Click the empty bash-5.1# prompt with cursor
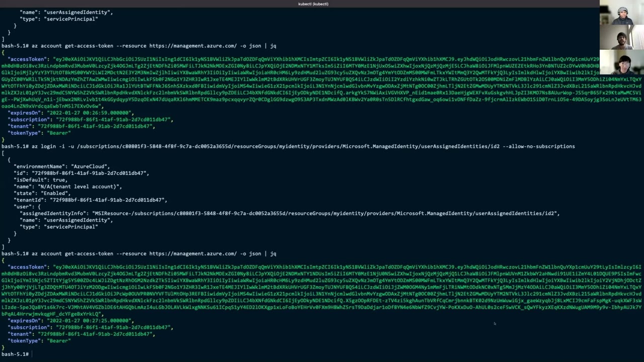 pos(16,354)
